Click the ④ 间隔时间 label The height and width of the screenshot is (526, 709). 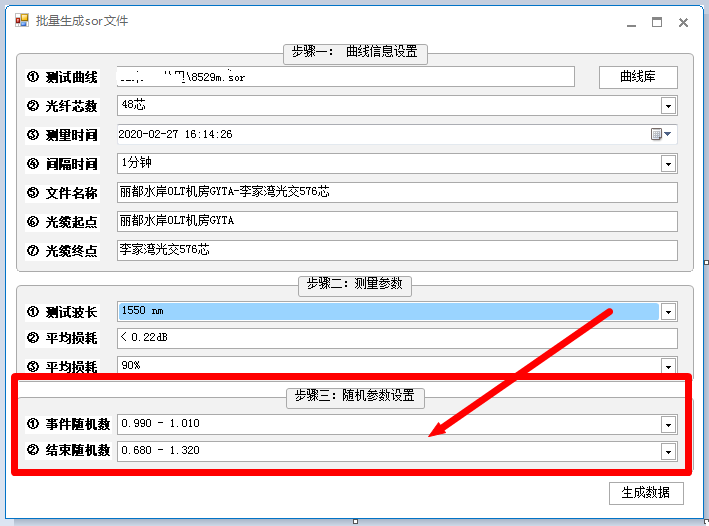pyautogui.click(x=62, y=164)
